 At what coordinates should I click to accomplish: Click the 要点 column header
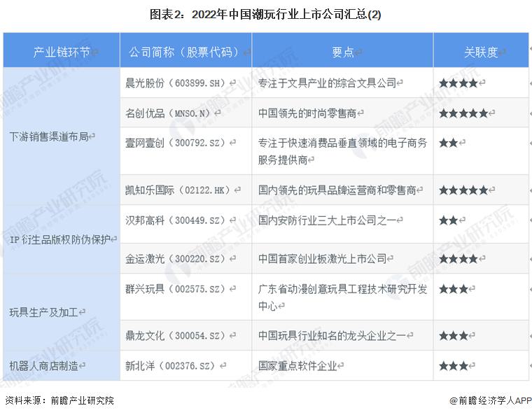(x=342, y=52)
